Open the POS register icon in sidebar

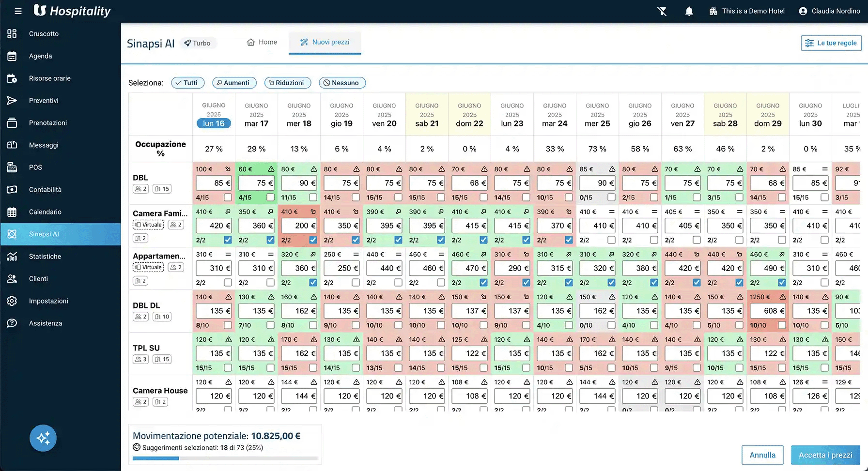point(12,167)
